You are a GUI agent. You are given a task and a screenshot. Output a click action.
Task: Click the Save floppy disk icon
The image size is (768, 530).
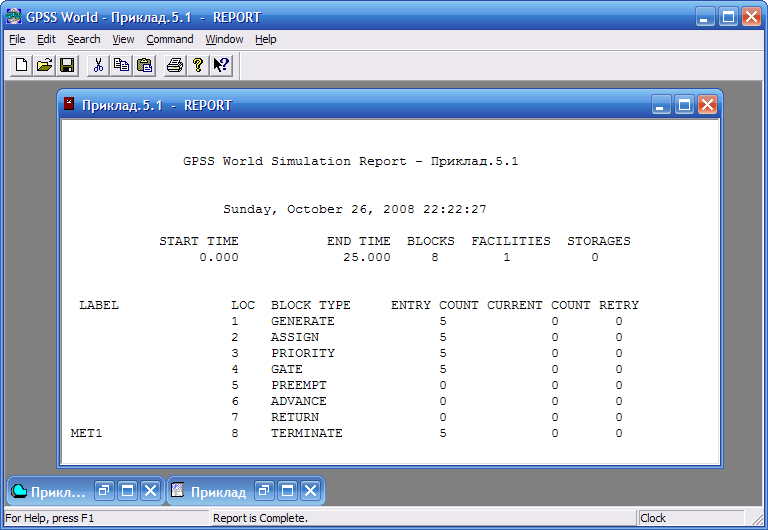click(x=67, y=65)
